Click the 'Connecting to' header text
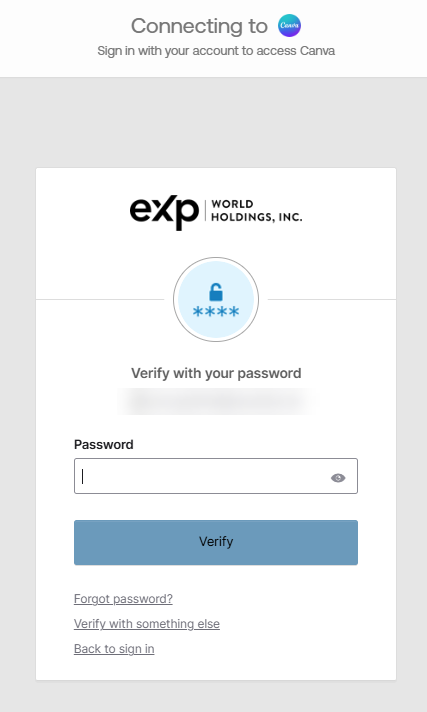Image resolution: width=427 pixels, height=712 pixels. pos(199,26)
